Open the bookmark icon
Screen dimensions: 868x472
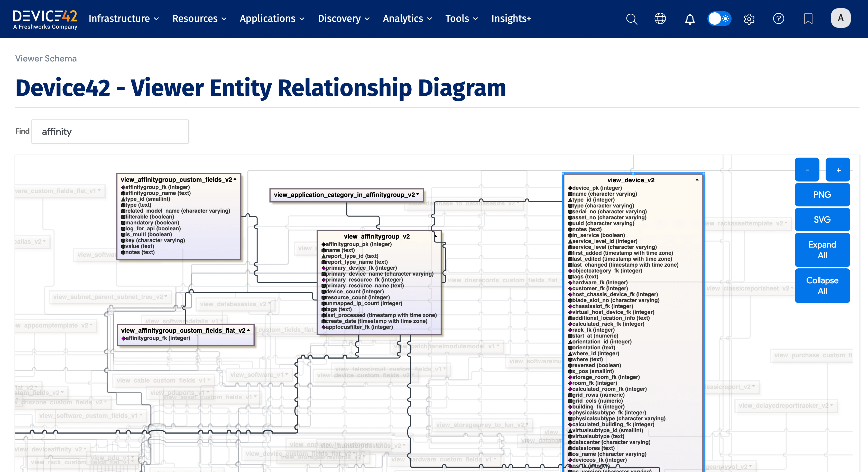[808, 19]
